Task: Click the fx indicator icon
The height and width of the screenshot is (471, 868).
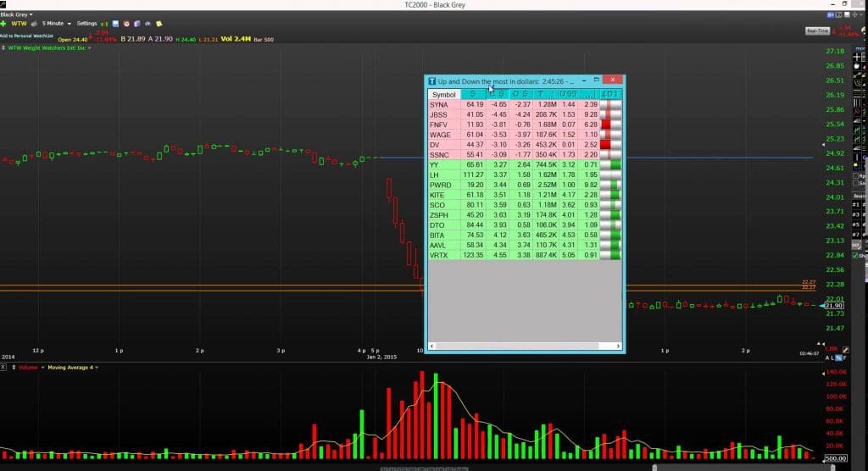Action: pyautogui.click(x=147, y=24)
